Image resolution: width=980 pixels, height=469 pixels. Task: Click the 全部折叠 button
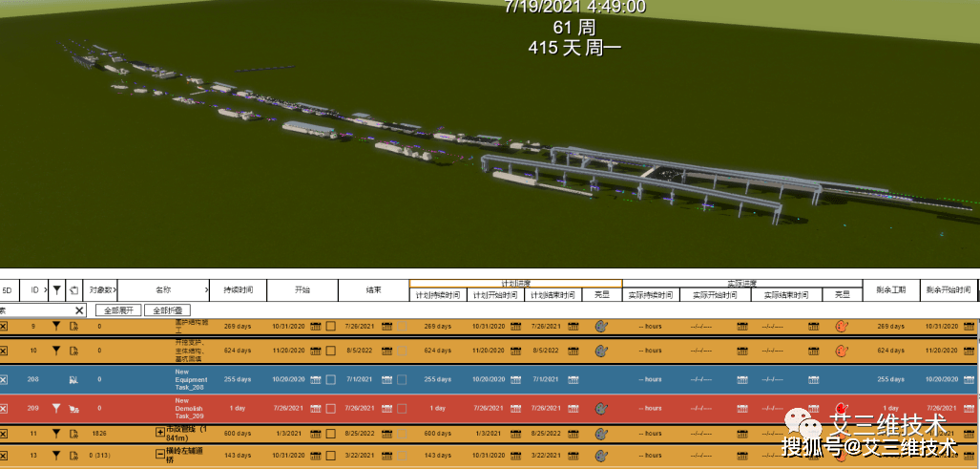click(x=168, y=310)
